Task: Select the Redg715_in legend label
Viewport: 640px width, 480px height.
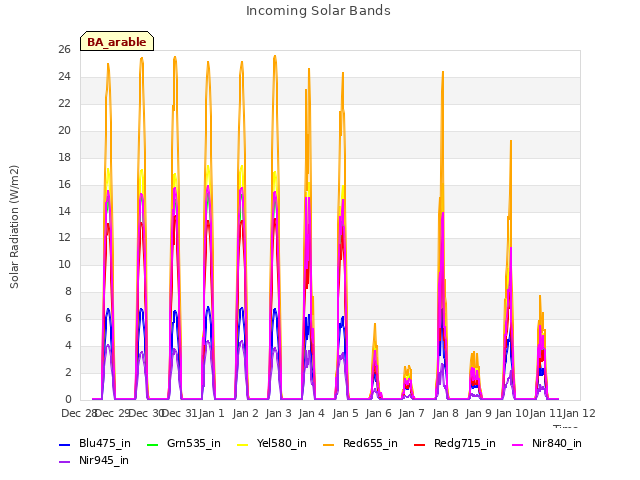Action: (465, 444)
